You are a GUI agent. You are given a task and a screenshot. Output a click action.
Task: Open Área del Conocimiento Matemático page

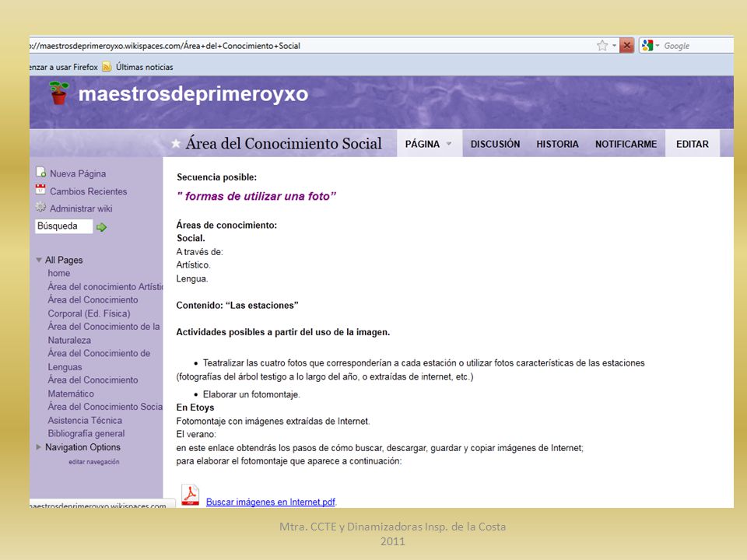click(x=93, y=387)
